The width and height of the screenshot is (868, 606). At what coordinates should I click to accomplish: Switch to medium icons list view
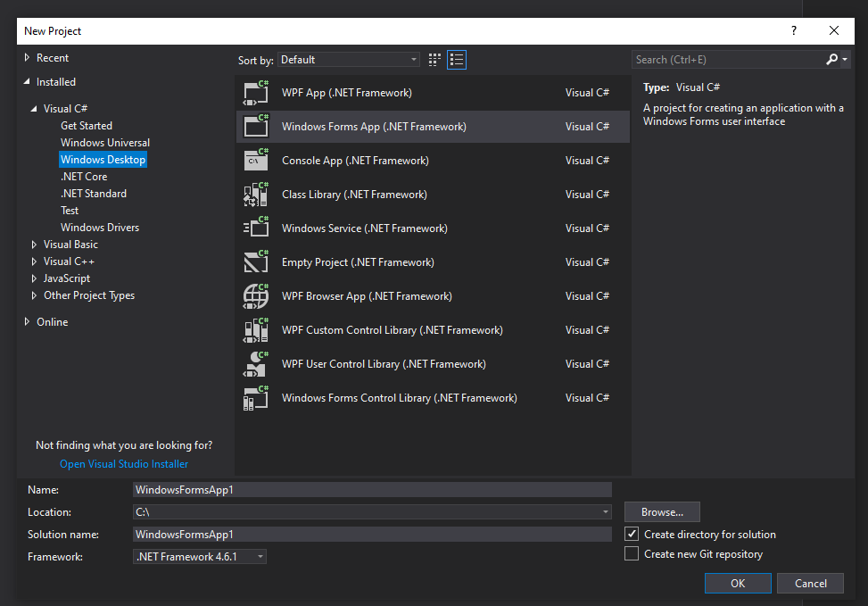[x=457, y=60]
